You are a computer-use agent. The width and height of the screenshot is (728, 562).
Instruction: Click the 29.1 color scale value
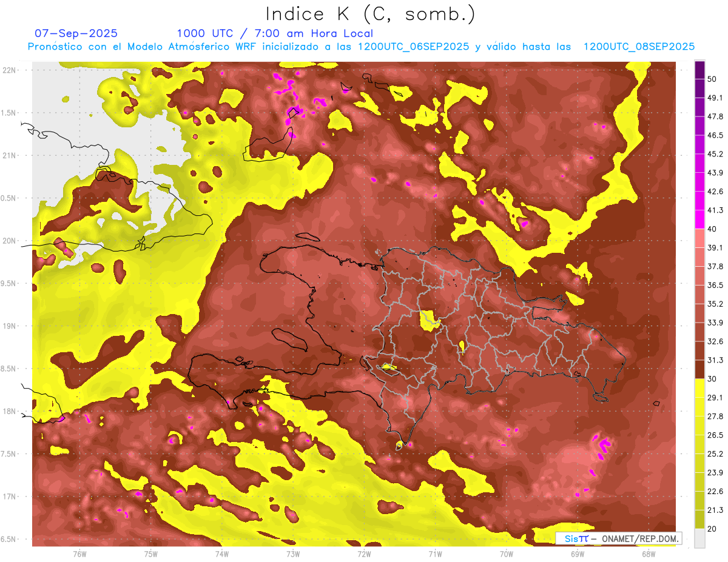click(x=715, y=398)
